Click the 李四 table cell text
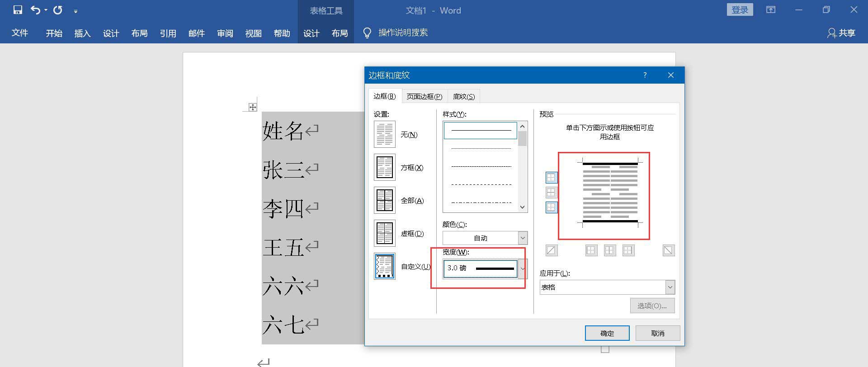Screen dimensions: 868x367 pos(283,209)
